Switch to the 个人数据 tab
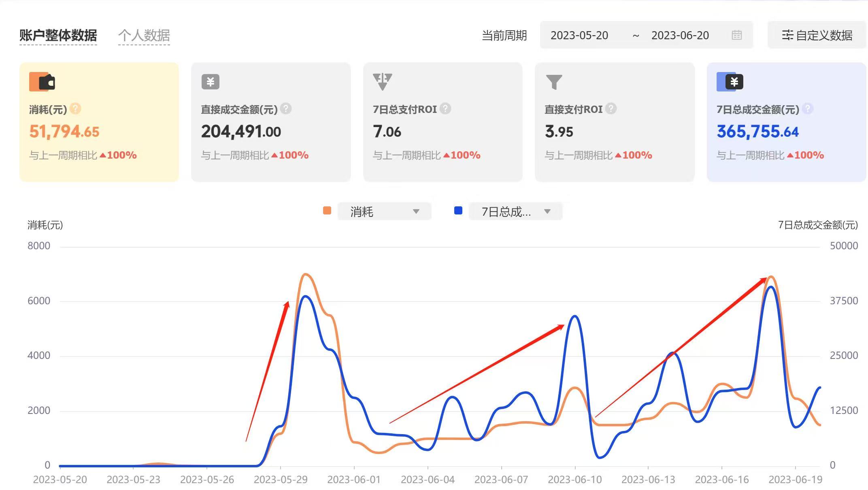The image size is (868, 490). coord(144,35)
